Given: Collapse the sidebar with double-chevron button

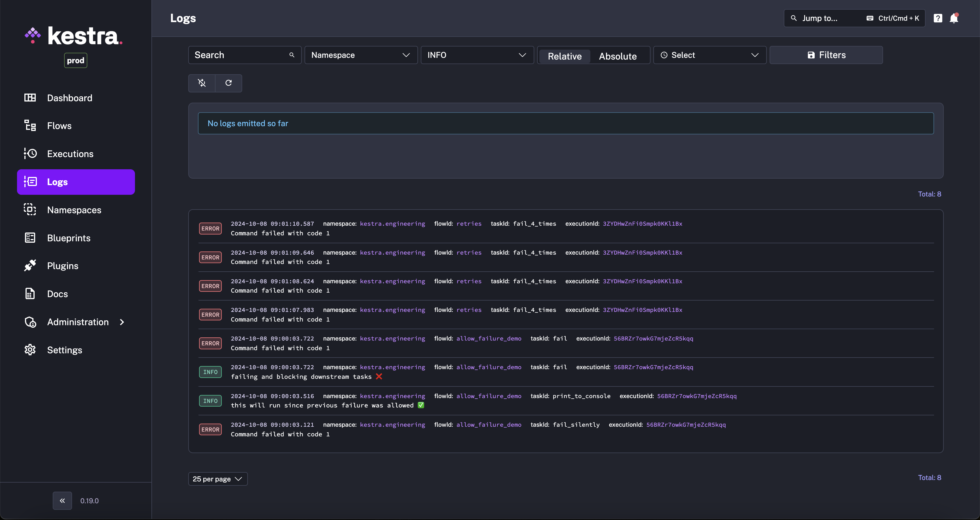Looking at the screenshot, I should point(62,501).
